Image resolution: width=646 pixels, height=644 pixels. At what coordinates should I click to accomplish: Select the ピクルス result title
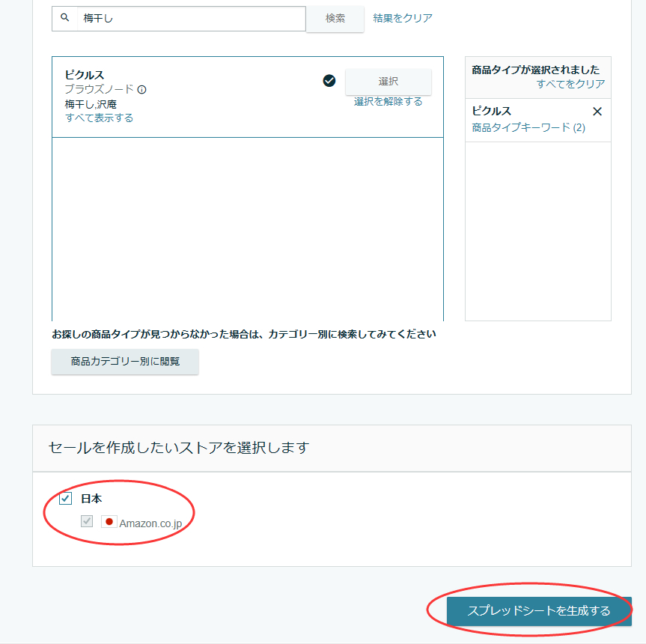[85, 75]
